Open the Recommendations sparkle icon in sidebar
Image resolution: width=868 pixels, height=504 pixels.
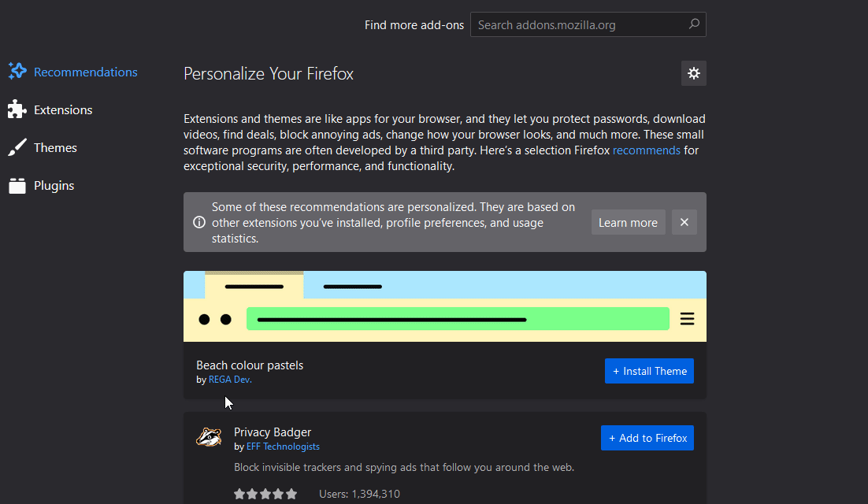pyautogui.click(x=17, y=72)
